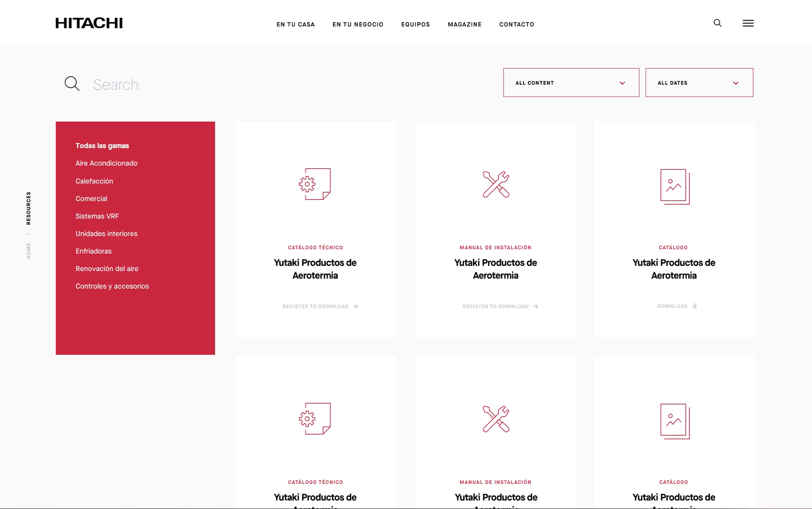Screen dimensions: 812x509
Task: Filter by Aire Acondicionado
Action: pos(106,163)
